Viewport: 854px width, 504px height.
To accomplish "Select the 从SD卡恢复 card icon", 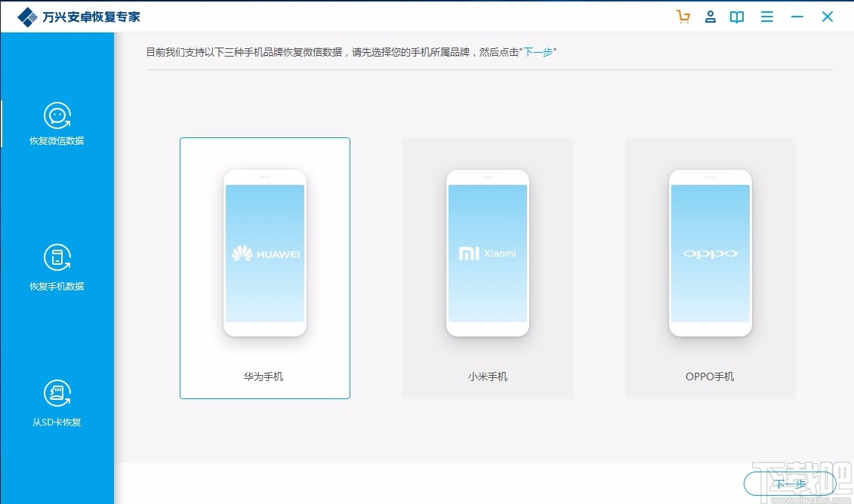I will point(57,393).
